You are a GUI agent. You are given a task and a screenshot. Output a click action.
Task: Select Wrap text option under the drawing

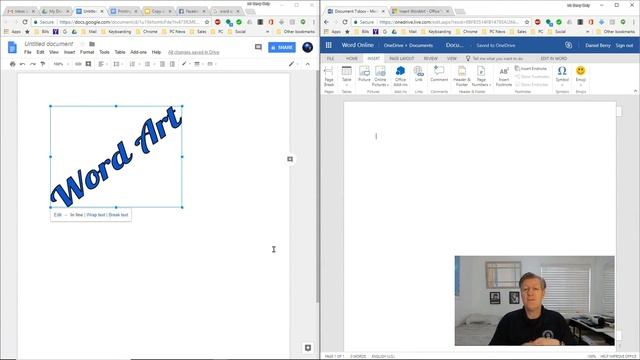click(96, 215)
